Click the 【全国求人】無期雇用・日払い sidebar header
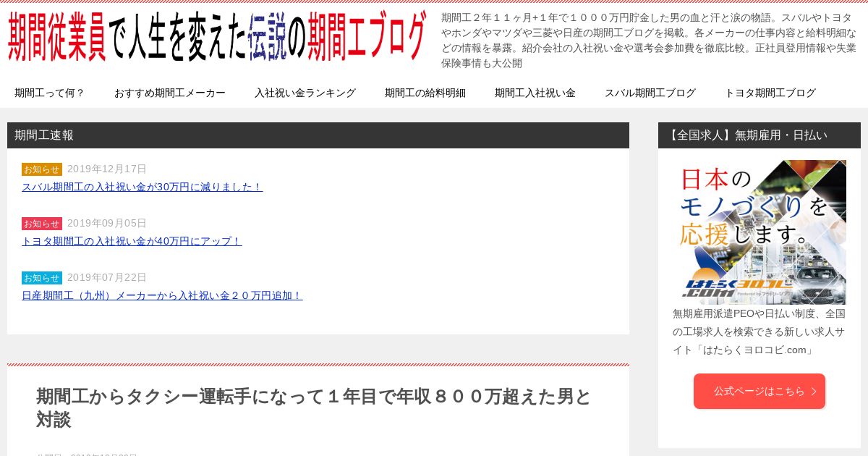 pos(759,135)
